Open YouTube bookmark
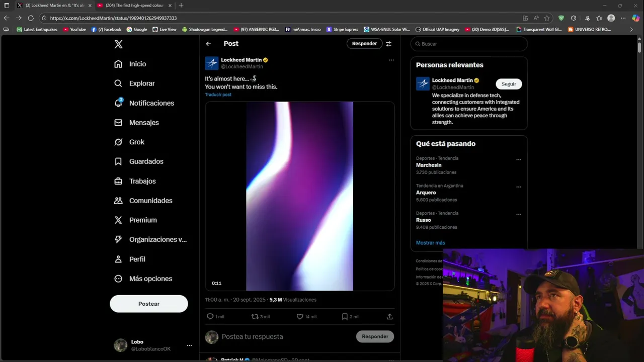 pos(74,29)
